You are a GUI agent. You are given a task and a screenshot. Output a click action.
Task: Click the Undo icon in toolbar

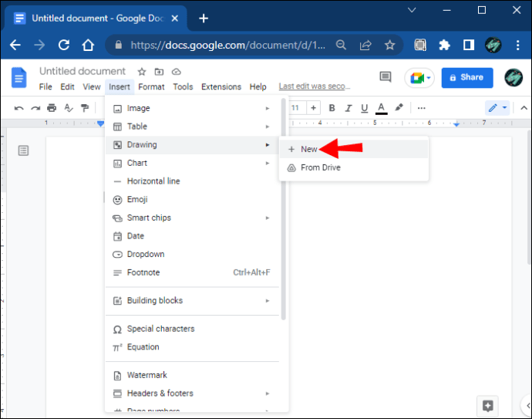click(x=19, y=108)
